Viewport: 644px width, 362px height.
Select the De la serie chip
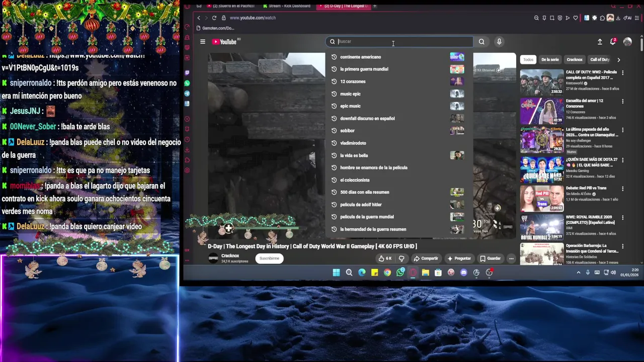point(550,59)
